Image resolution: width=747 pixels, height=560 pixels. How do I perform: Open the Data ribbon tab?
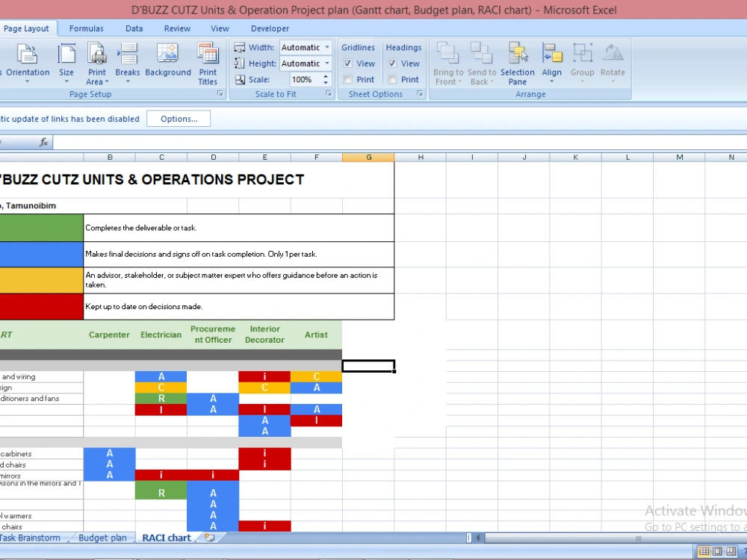point(134,28)
